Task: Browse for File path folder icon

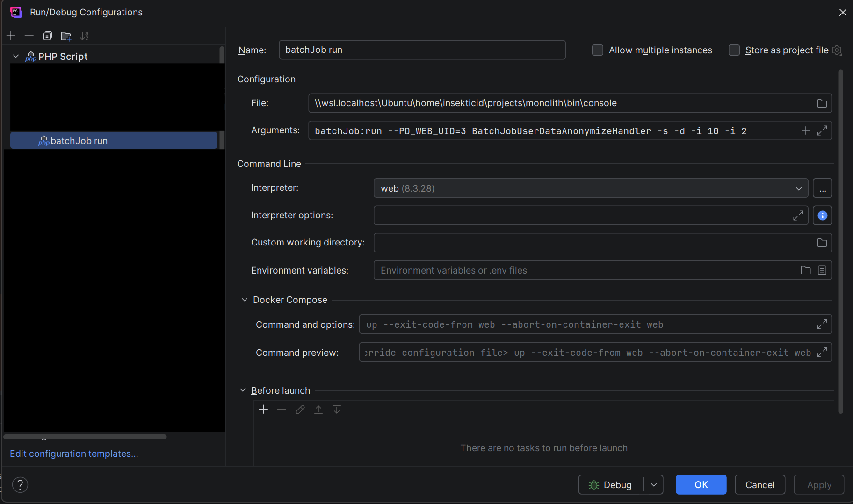Action: click(x=822, y=103)
